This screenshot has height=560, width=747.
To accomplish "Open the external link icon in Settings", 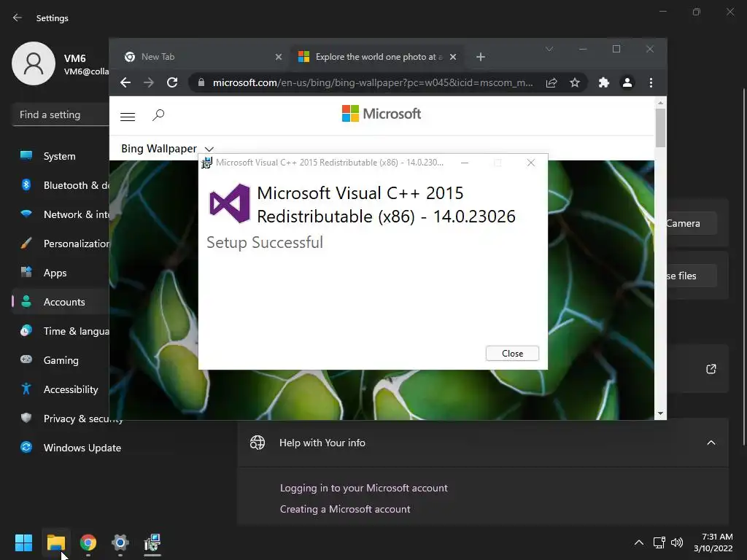I will tap(711, 369).
